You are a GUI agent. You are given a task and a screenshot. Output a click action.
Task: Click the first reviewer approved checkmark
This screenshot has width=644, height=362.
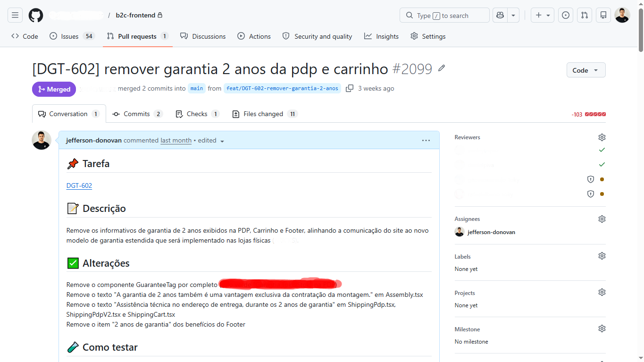click(602, 150)
